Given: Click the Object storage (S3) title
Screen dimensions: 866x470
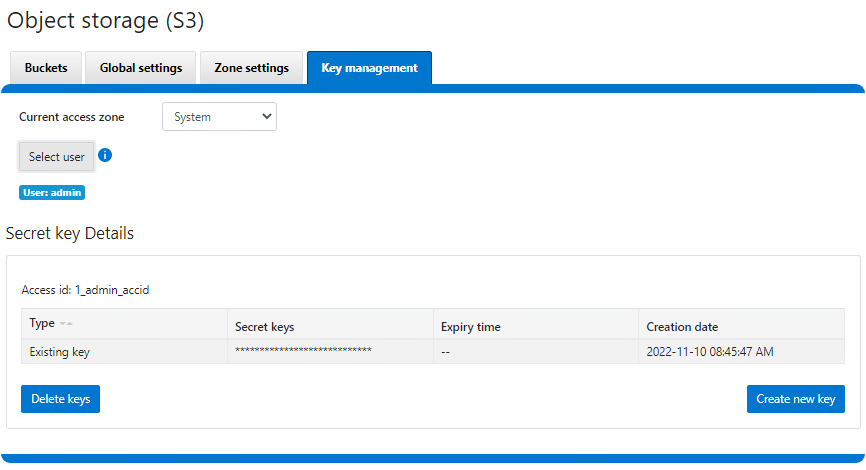Looking at the screenshot, I should [x=106, y=20].
